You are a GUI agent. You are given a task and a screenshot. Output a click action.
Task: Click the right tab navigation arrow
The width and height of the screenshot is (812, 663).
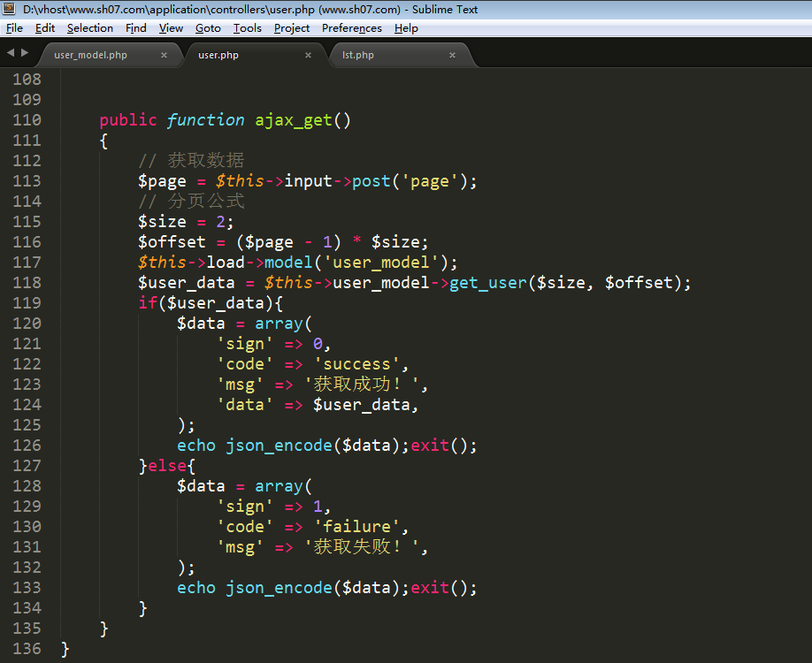(x=25, y=53)
